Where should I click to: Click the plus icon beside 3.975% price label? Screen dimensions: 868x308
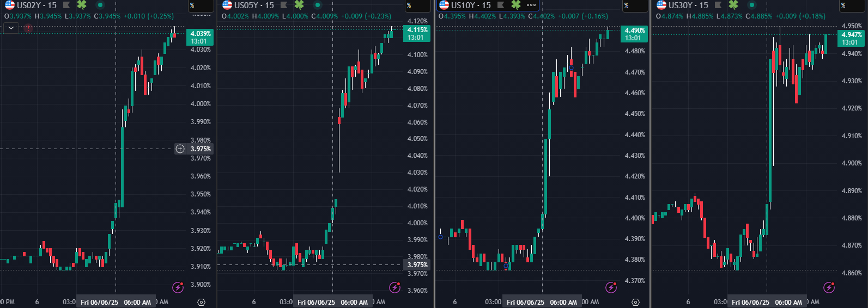(x=180, y=149)
